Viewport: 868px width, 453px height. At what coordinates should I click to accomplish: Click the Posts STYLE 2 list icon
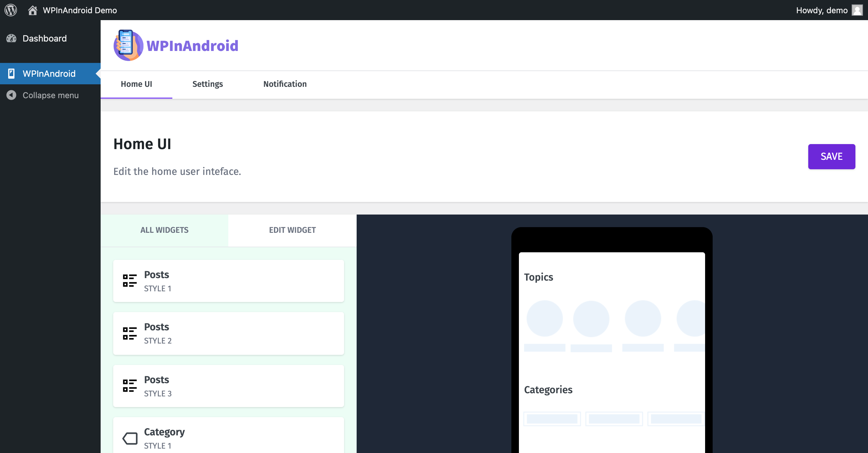pos(130,333)
